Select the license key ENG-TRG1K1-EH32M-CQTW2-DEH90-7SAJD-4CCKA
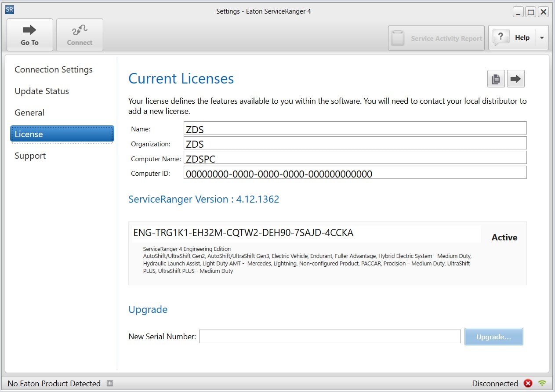Image resolution: width=555 pixels, height=392 pixels. (243, 233)
